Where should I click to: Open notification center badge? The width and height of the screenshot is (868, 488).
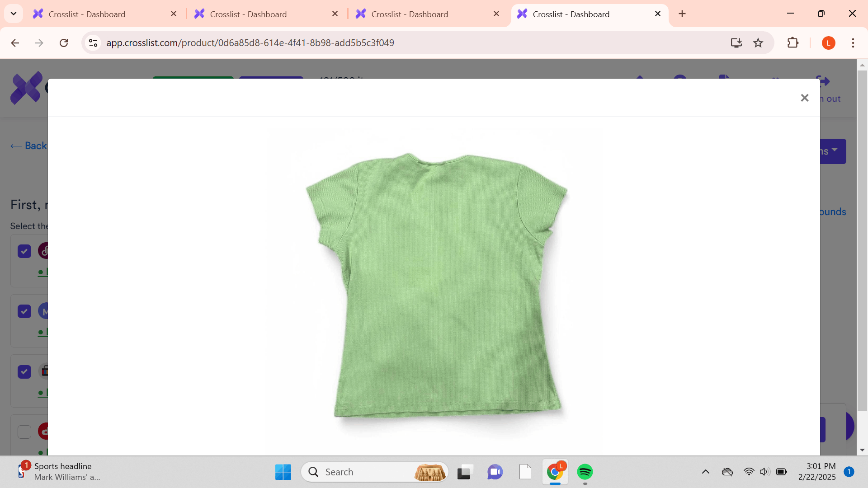pyautogui.click(x=849, y=472)
